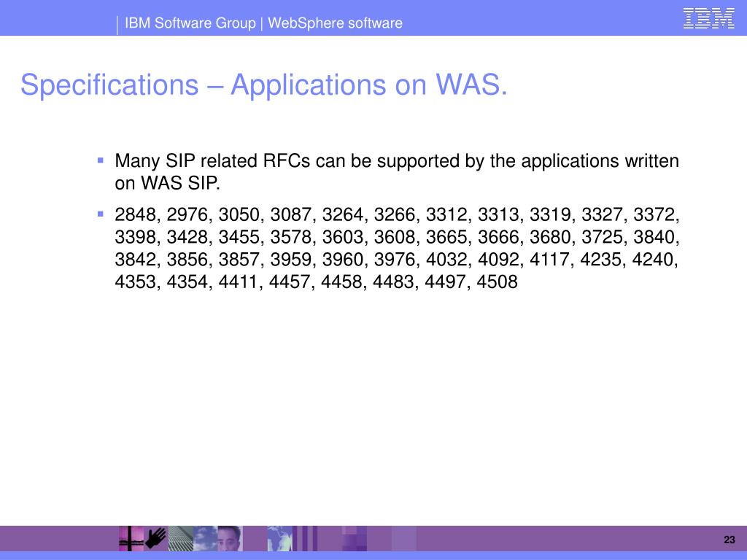Click RFC number 3665
Image resolution: width=747 pixels, height=560 pixels.
pyautogui.click(x=446, y=237)
